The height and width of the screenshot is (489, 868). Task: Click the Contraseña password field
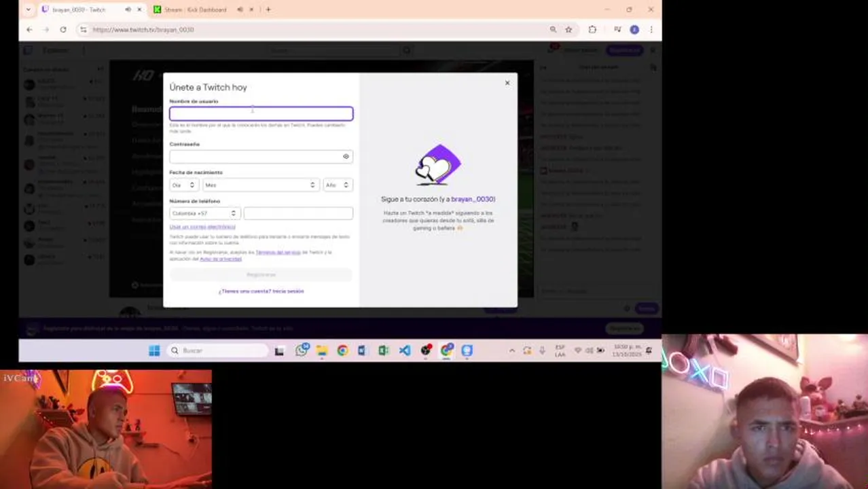tap(261, 156)
